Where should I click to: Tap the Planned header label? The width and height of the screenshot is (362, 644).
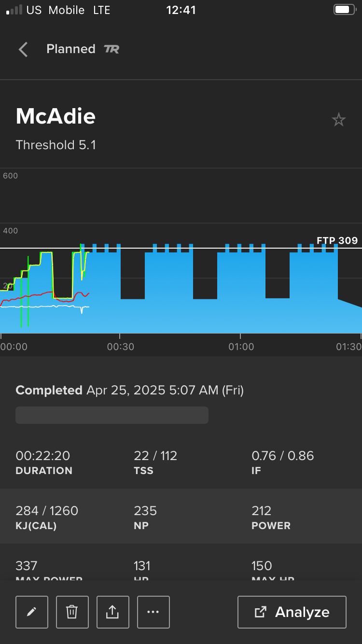(71, 49)
